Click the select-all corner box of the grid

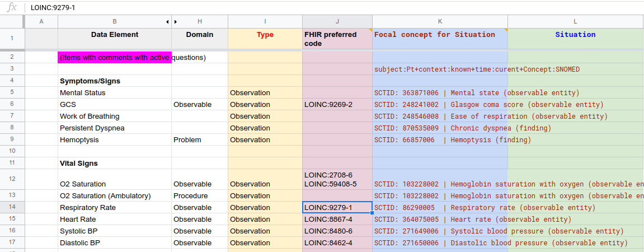pos(12,21)
